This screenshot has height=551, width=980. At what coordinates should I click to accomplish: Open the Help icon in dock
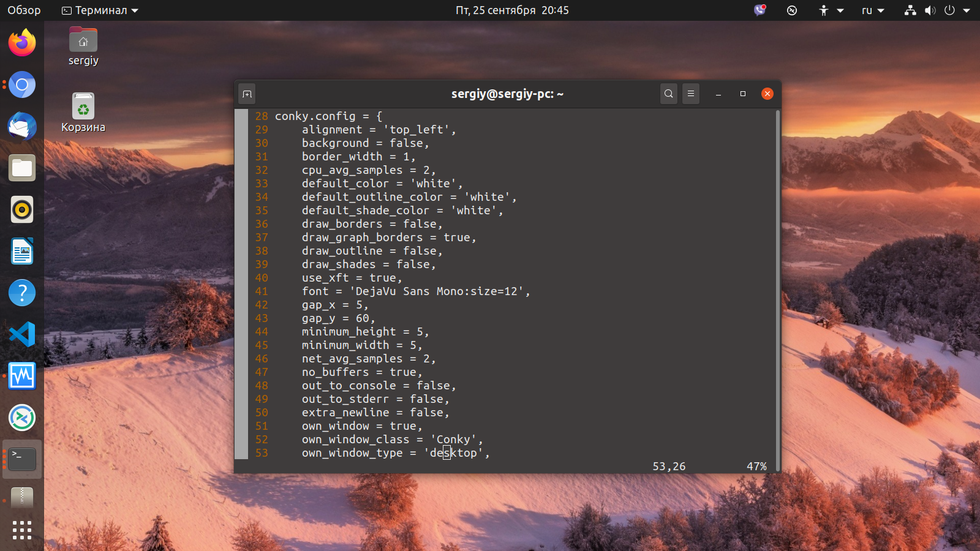(22, 293)
